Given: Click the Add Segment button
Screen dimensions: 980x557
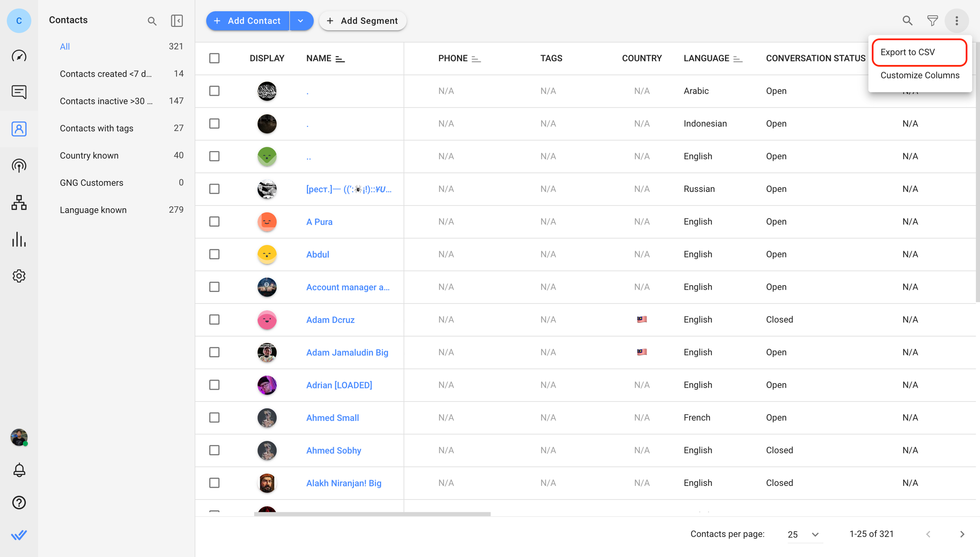Looking at the screenshot, I should tap(362, 20).
